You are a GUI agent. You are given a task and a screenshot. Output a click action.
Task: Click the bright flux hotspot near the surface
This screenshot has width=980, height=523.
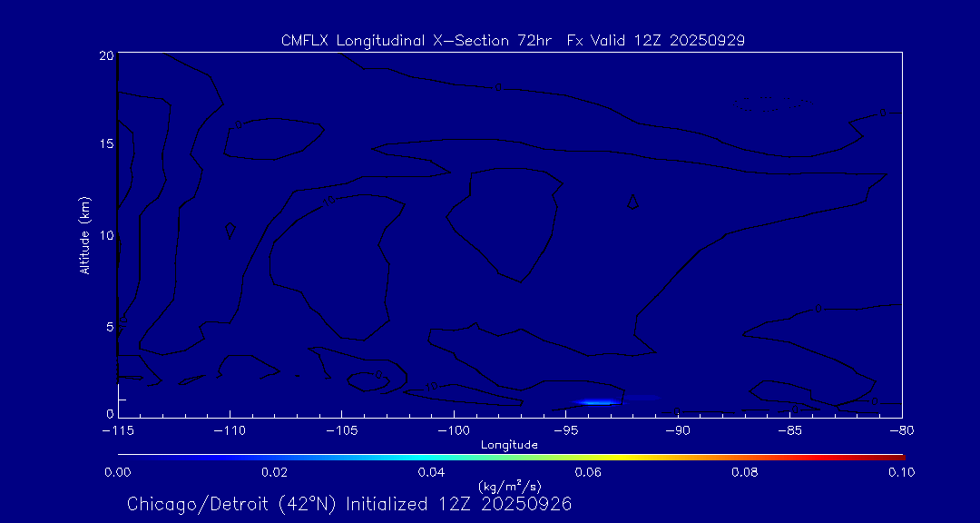598,401
